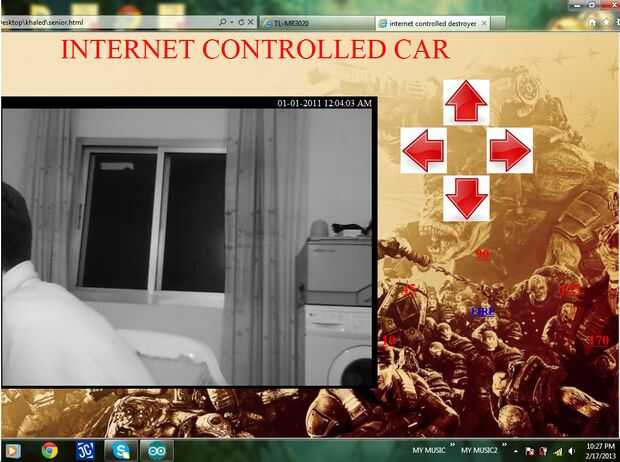
Task: Open the MY MUSIC2 taskbar toolbar
Action: click(479, 450)
